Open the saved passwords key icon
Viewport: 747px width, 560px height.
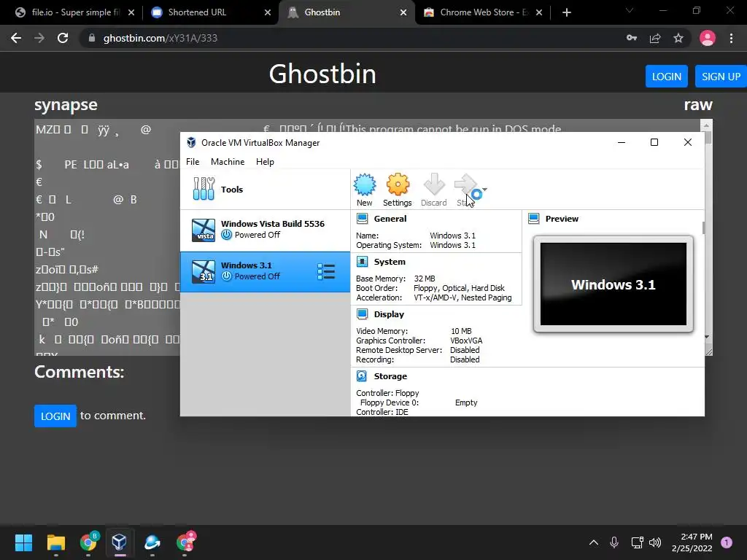click(632, 38)
